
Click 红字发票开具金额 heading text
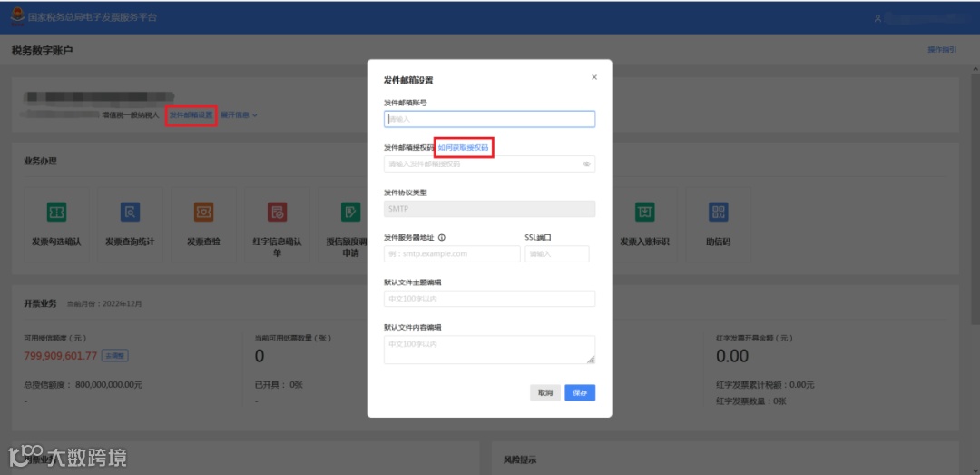point(754,338)
